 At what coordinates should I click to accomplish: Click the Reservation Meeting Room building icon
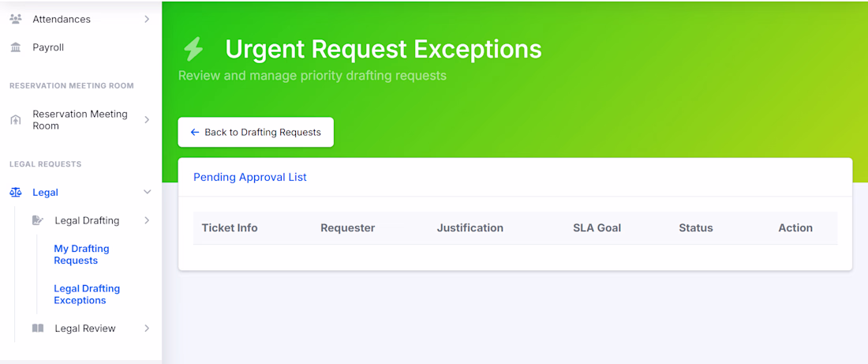16,120
